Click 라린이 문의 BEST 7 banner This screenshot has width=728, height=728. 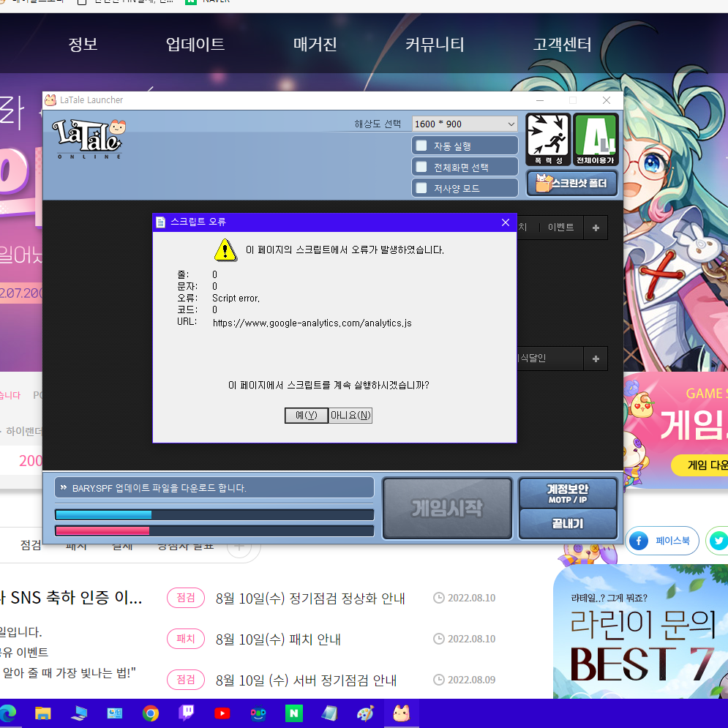coord(641,631)
